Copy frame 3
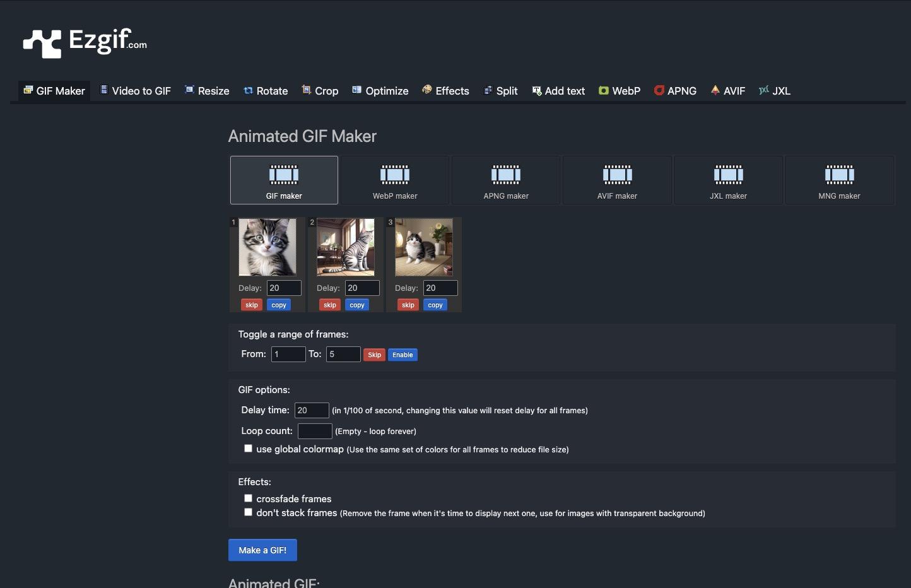This screenshot has height=588, width=911. pyautogui.click(x=435, y=305)
